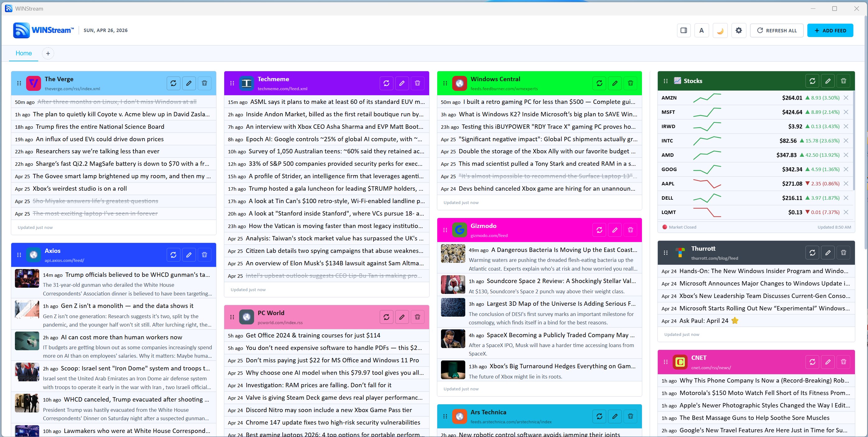Screen dimensions: 868x437
Task: Refresh the Ars Technica feed
Action: point(599,416)
